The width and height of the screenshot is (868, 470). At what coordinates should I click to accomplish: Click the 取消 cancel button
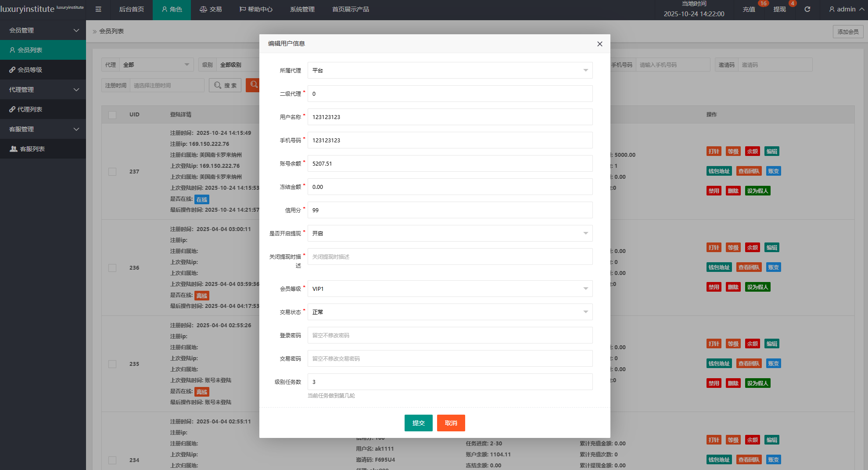click(x=451, y=423)
